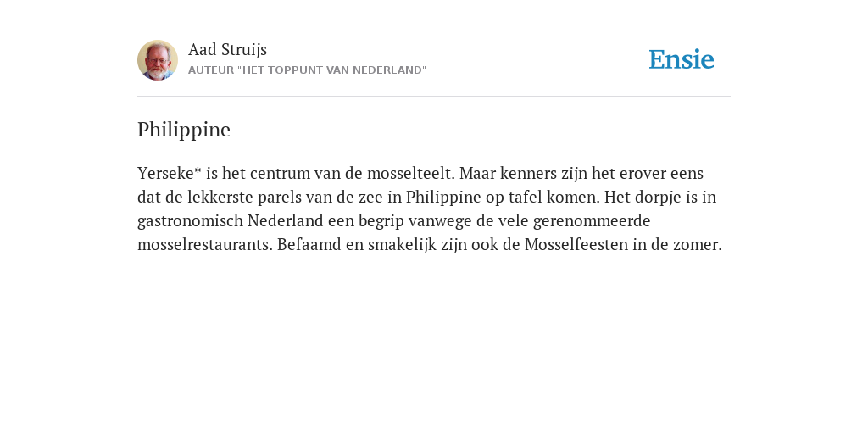Screen dimensions: 868x434
Task: Click the subtitle 'Auteur Het Toppunt van Nederland'
Action: (307, 70)
